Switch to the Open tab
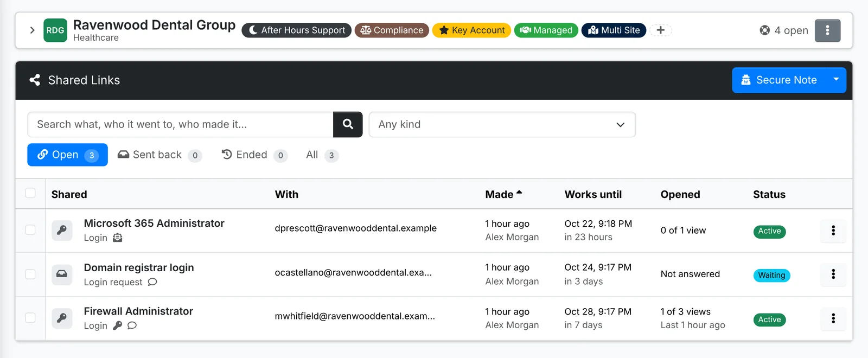The image size is (868, 358). 67,155
